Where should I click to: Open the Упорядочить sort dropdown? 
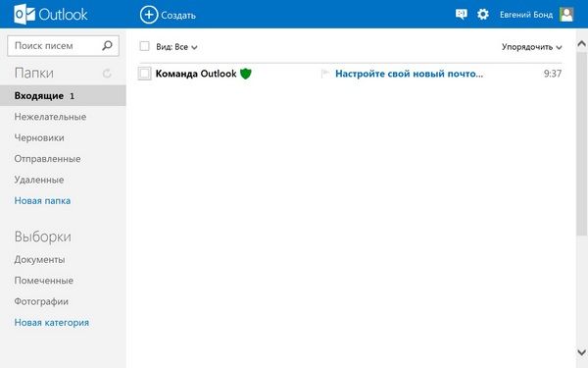pyautogui.click(x=532, y=47)
